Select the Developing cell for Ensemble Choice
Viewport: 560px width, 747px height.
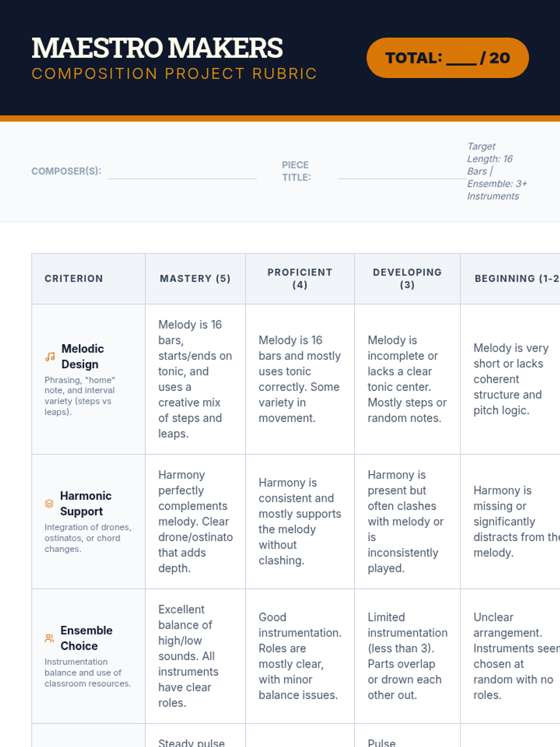point(407,656)
